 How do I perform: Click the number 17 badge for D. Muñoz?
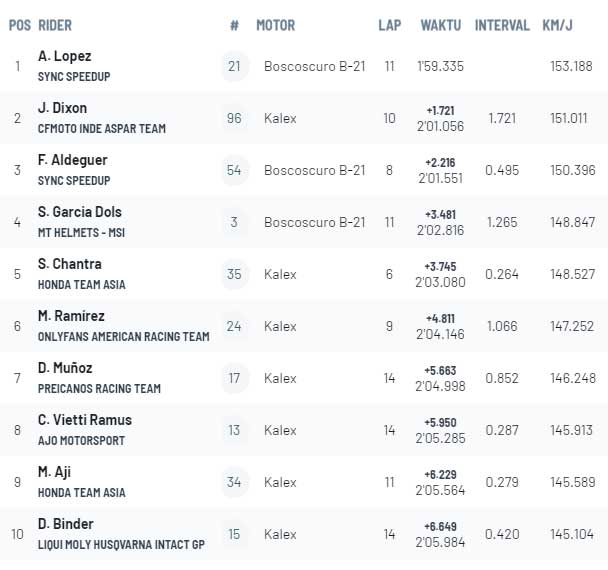tap(234, 378)
